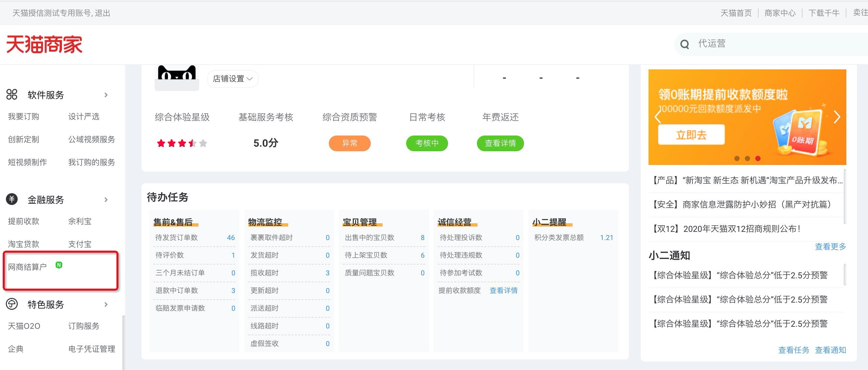Click 待处理投诉数 value 0
This screenshot has height=370, width=868.
click(518, 238)
